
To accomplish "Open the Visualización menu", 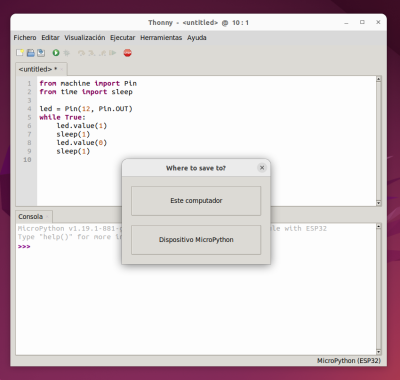I will click(85, 38).
